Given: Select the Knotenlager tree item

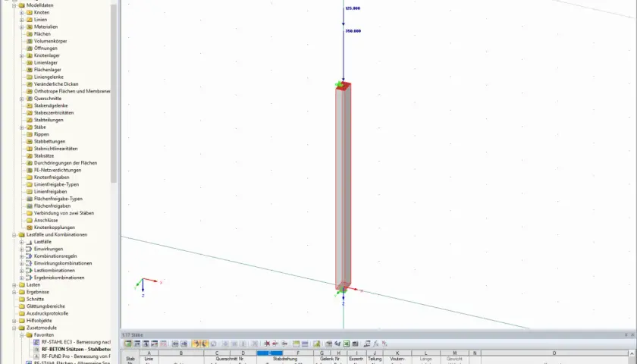Looking at the screenshot, I should pyautogui.click(x=47, y=55).
